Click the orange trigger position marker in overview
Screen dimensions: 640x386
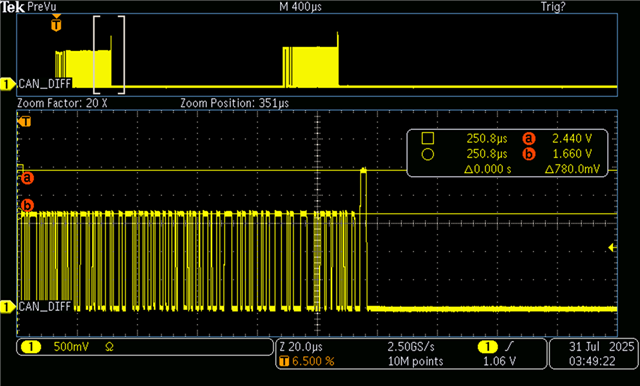[x=56, y=24]
